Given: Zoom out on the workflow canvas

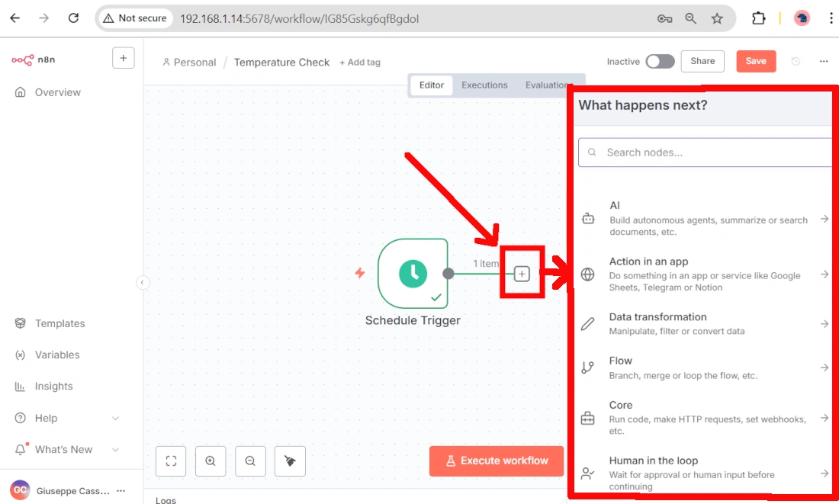Looking at the screenshot, I should pos(250,461).
